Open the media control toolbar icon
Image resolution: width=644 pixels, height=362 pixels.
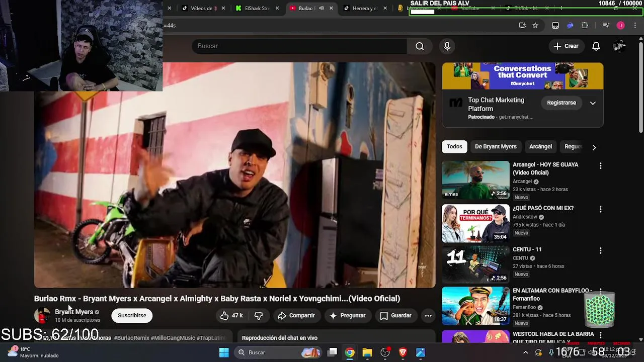[x=606, y=26]
